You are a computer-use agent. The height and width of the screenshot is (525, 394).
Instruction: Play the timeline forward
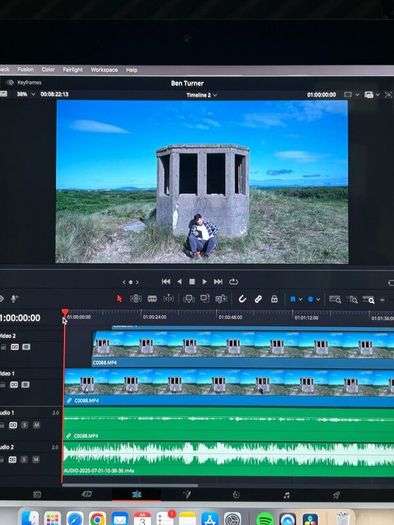(x=204, y=282)
